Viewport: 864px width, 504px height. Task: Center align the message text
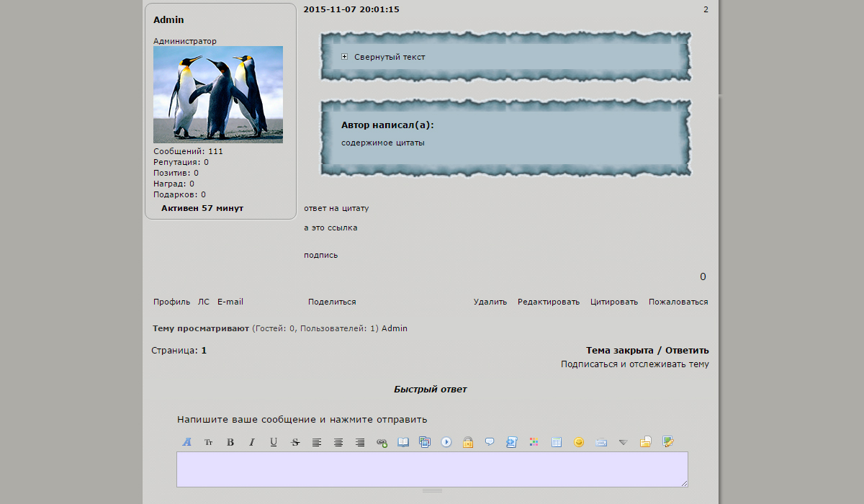click(x=338, y=442)
